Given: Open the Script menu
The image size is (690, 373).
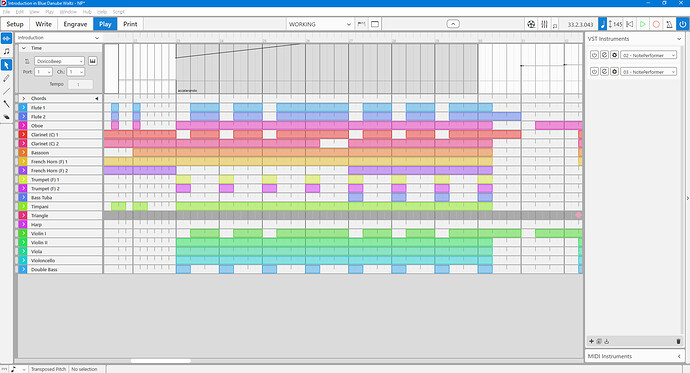Looking at the screenshot, I should [x=119, y=12].
